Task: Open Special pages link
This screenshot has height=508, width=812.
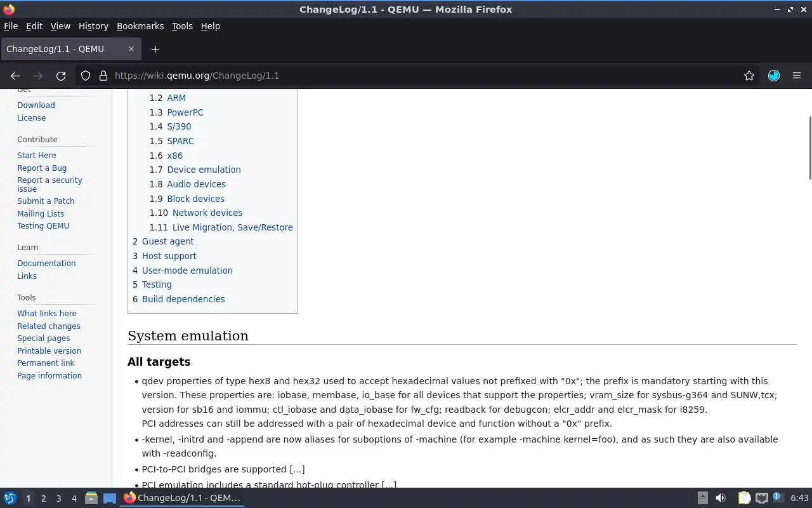Action: tap(44, 338)
